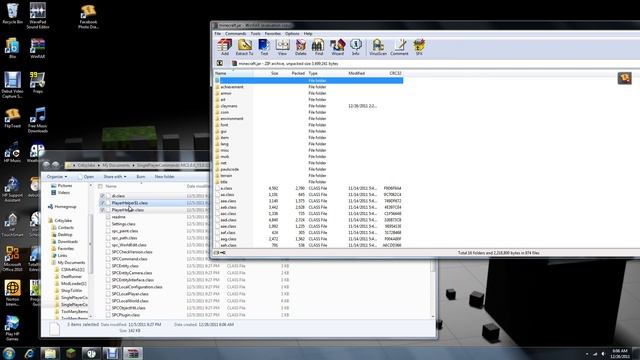640x360 pixels.
Task: Select Play HP Games desktop icon
Action: (x=12, y=328)
